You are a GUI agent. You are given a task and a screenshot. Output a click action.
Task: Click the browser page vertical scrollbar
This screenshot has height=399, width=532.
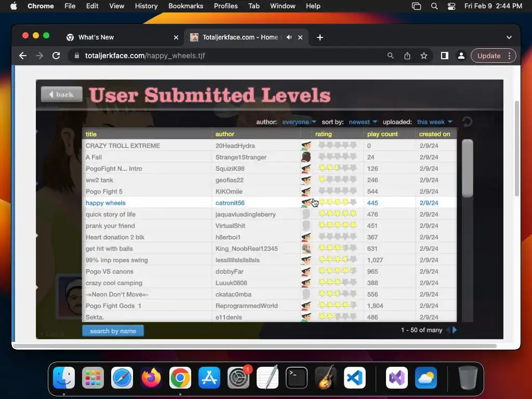coord(517,148)
